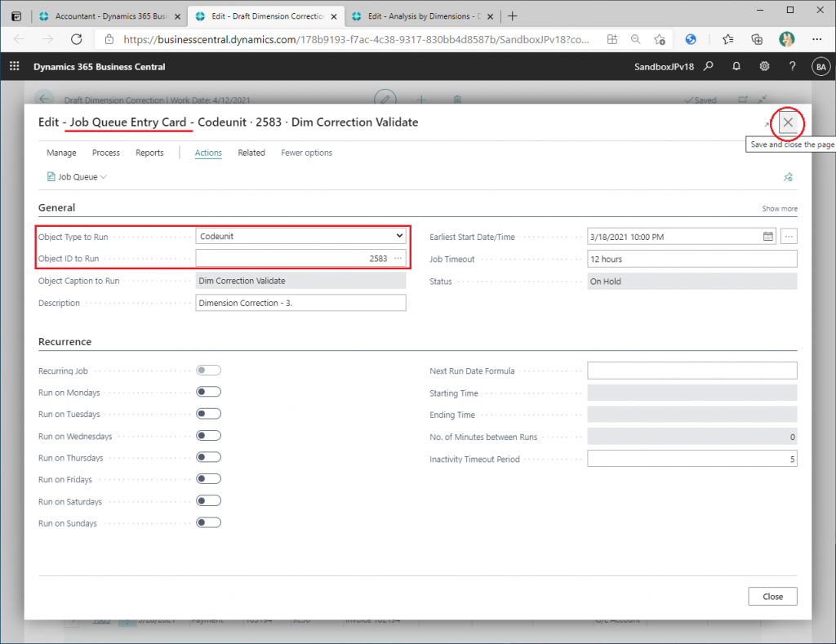836x644 pixels.
Task: Save and close the Job Queue Entry Card
Action: pyautogui.click(x=788, y=122)
